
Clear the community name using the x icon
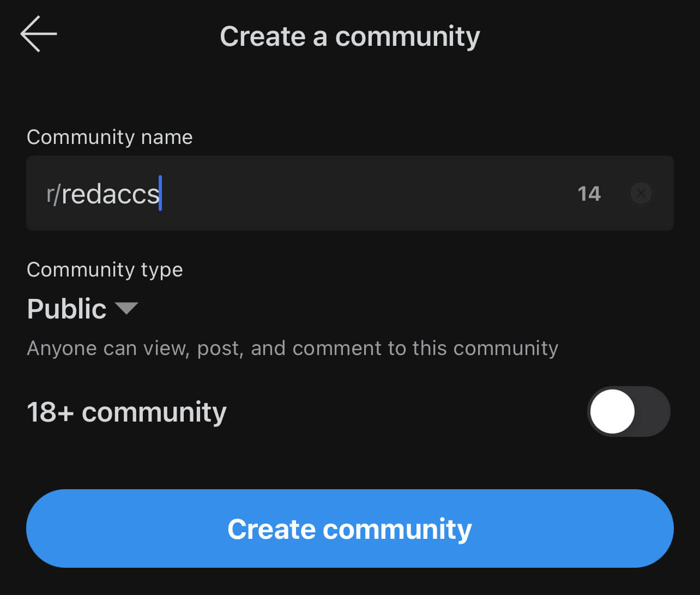pos(641,193)
